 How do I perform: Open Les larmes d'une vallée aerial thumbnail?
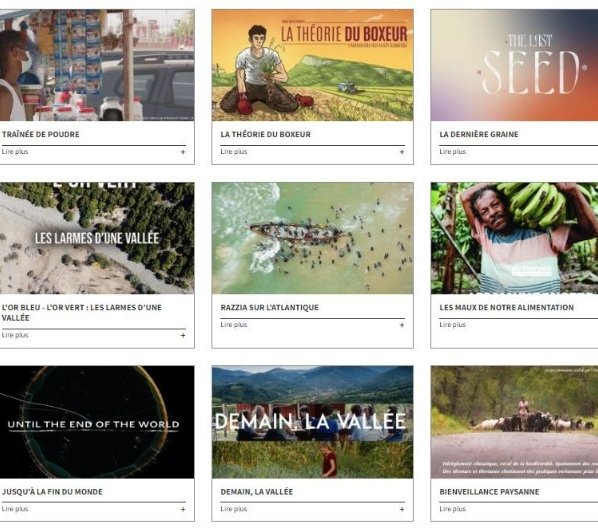[x=97, y=238]
